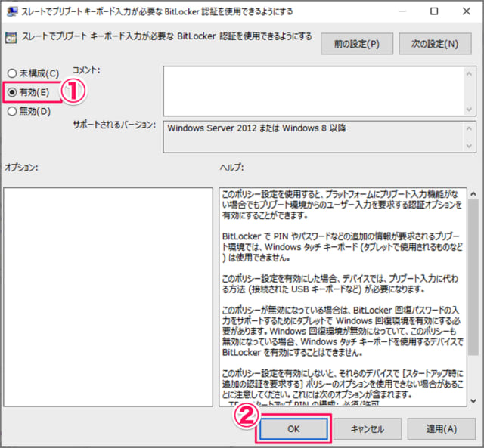Click the help pane scrollbar thumb
Viewport: 484px width, 448px height.
(x=473, y=277)
